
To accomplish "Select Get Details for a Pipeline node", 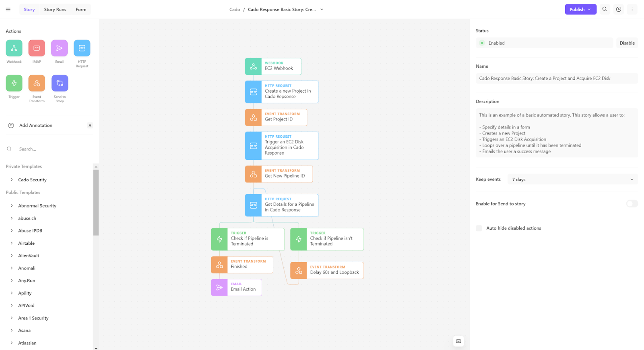I will click(282, 205).
